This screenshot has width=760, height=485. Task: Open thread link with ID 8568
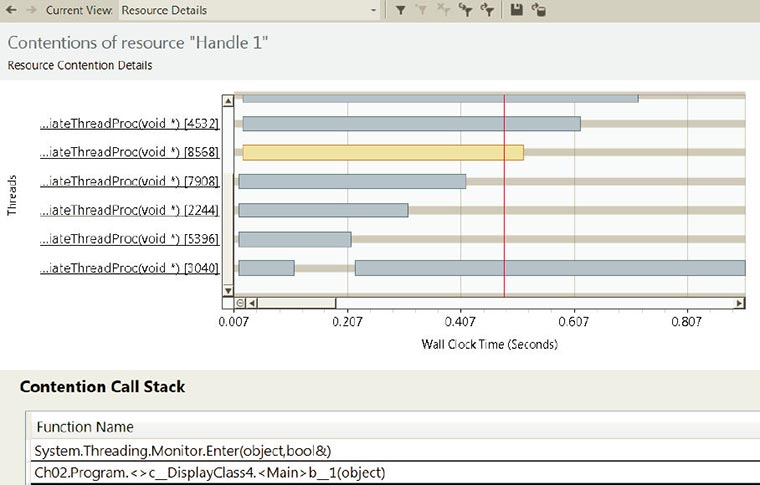coord(129,154)
